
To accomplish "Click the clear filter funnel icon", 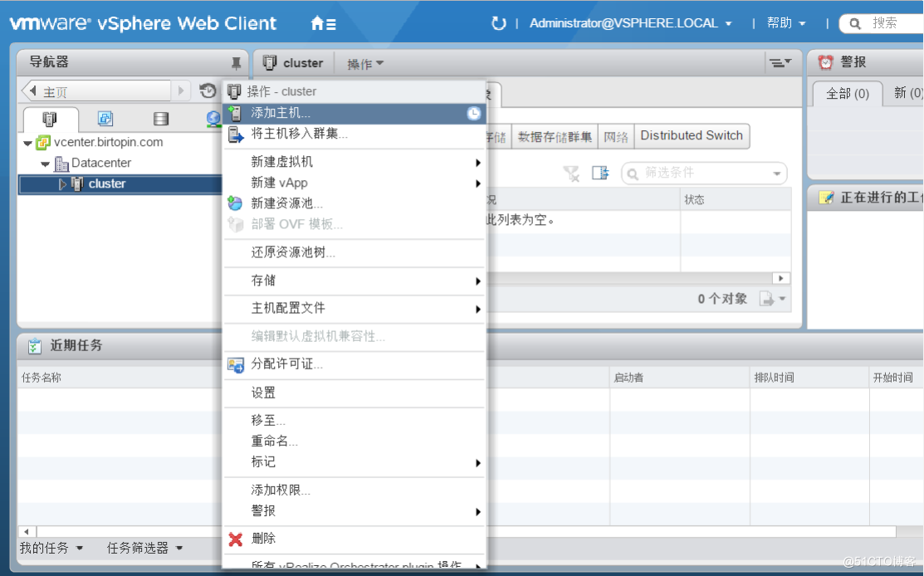I will click(x=571, y=173).
